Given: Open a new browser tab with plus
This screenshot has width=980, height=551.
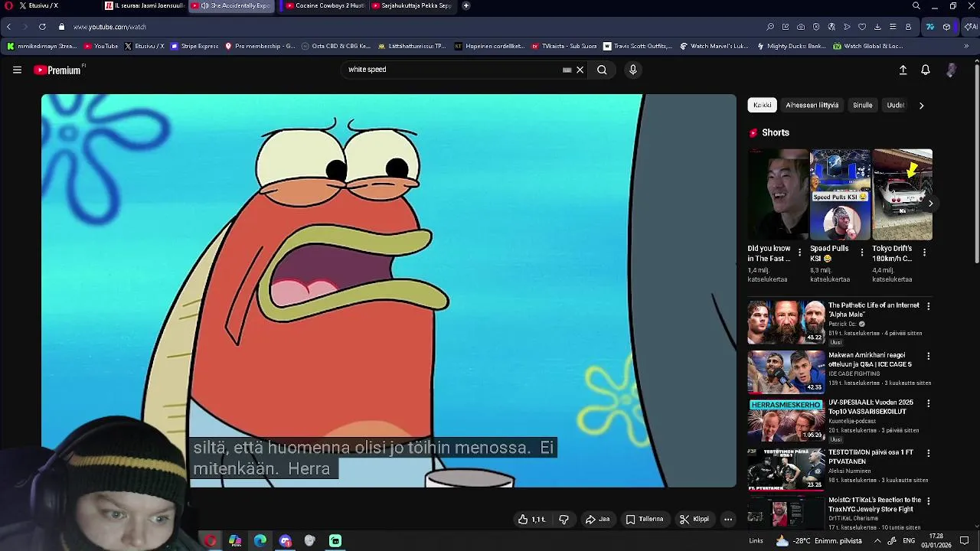Looking at the screenshot, I should [466, 5].
